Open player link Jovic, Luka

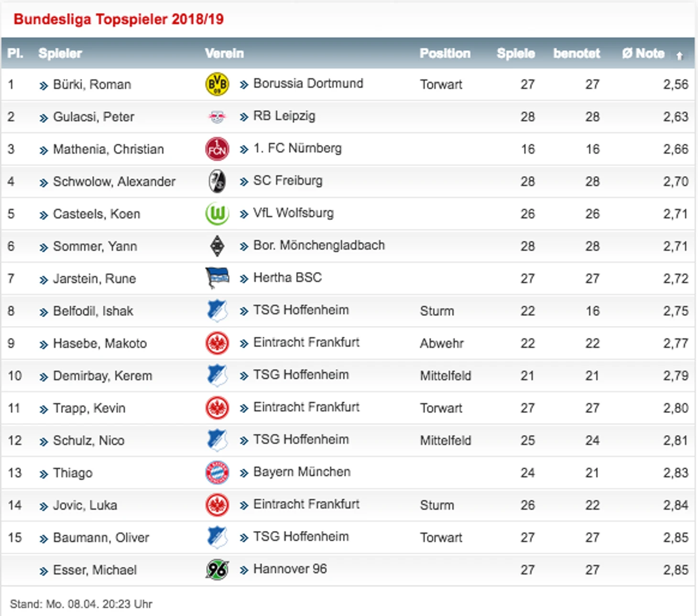(x=85, y=505)
